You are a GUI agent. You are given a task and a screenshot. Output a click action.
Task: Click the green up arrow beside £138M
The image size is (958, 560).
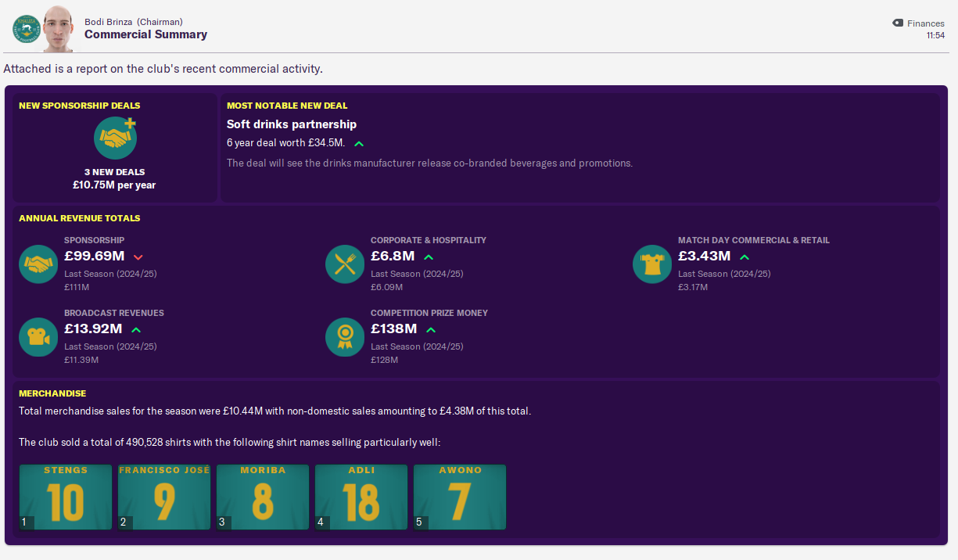coord(431,329)
